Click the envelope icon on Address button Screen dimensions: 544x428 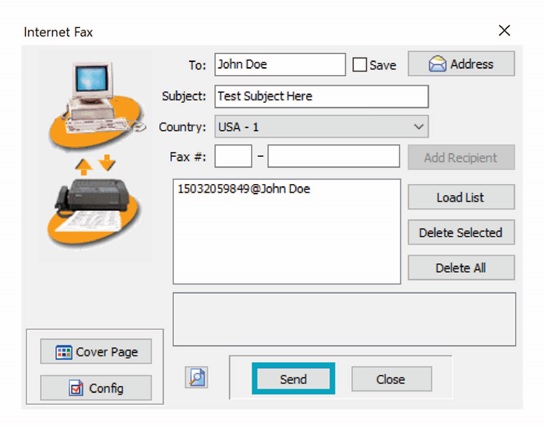[437, 64]
